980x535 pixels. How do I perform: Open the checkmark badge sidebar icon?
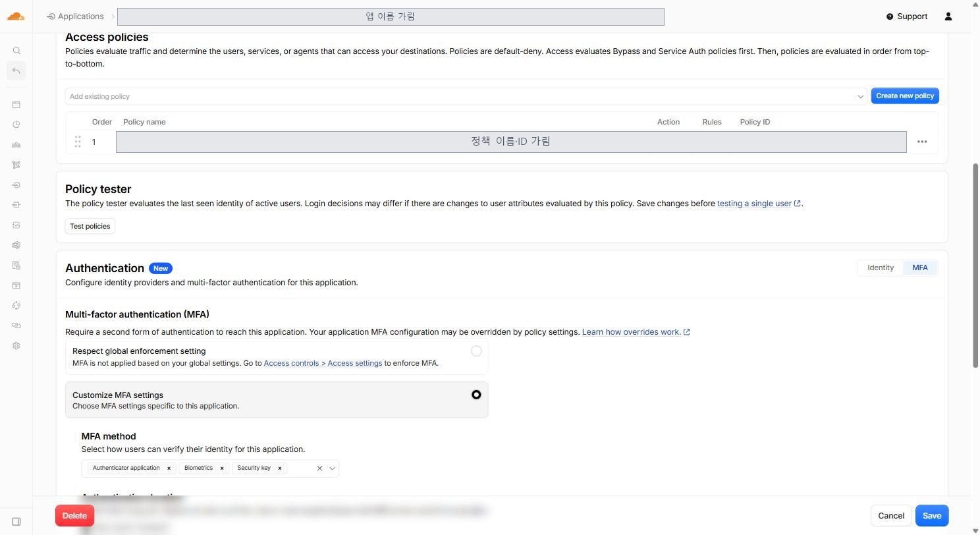pyautogui.click(x=16, y=225)
